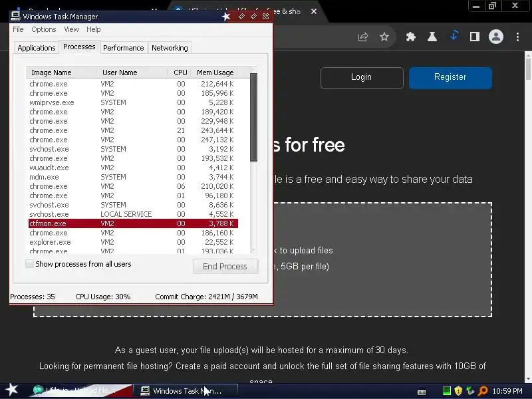Open the Help menu in Task Manager
This screenshot has height=399, width=532.
[x=93, y=29]
